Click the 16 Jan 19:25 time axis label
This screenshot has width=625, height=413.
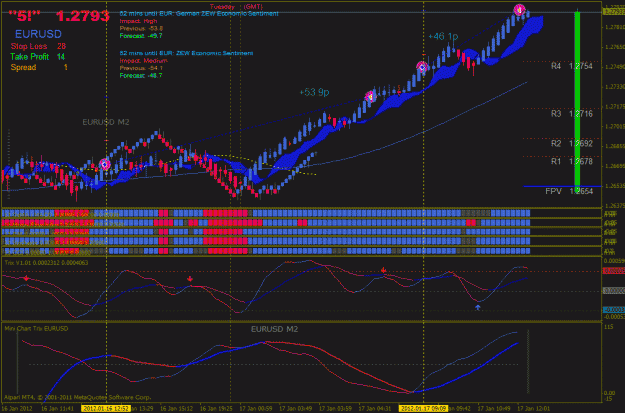click(216, 409)
